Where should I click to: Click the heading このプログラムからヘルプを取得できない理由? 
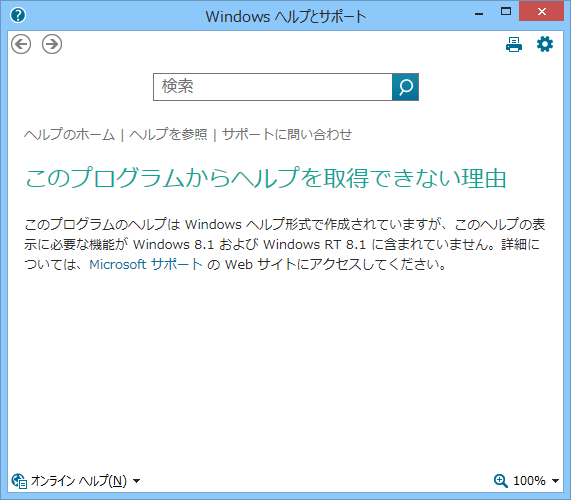coord(265,178)
